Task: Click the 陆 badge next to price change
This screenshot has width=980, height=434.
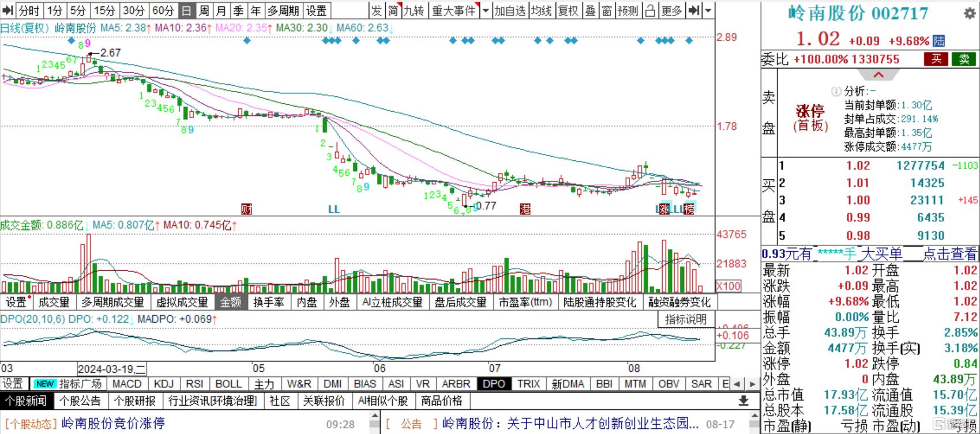Action: pos(939,41)
